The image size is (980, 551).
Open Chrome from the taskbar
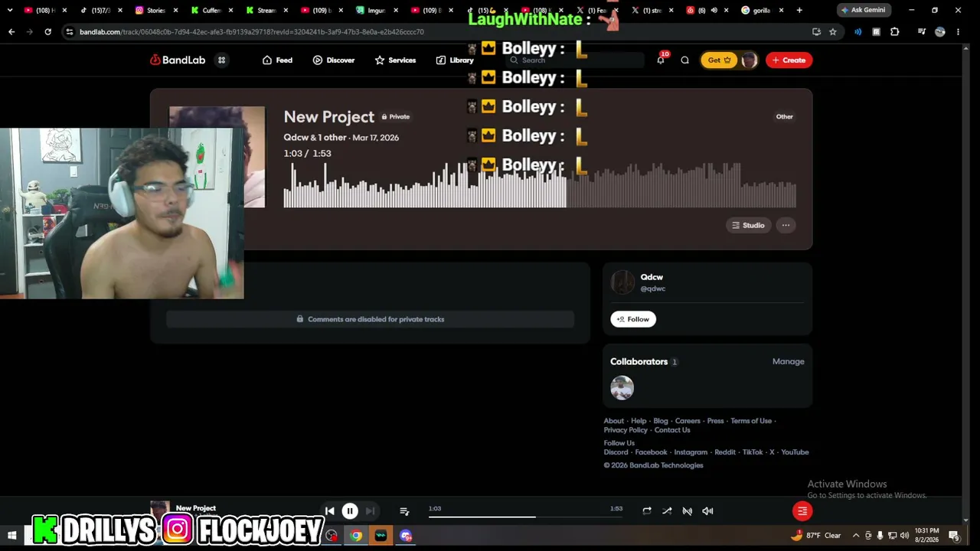click(356, 536)
